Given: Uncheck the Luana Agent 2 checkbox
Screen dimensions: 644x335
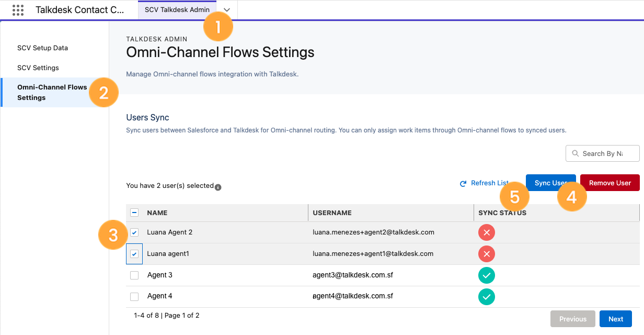Looking at the screenshot, I should [x=134, y=232].
